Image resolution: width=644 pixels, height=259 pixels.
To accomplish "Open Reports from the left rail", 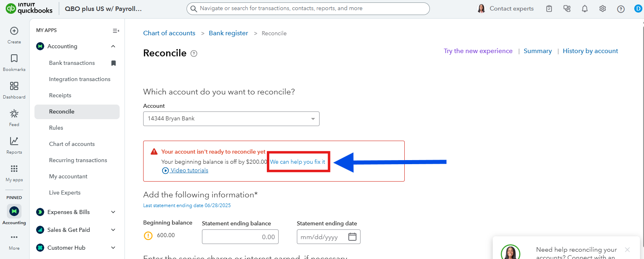I will pyautogui.click(x=14, y=141).
